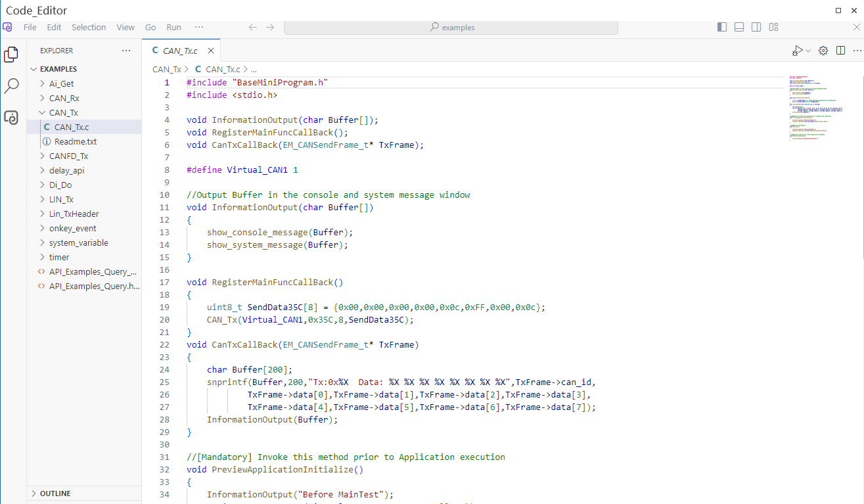Expand the CAN_Rx folder
Viewport: 864px width, 504px height.
click(64, 98)
